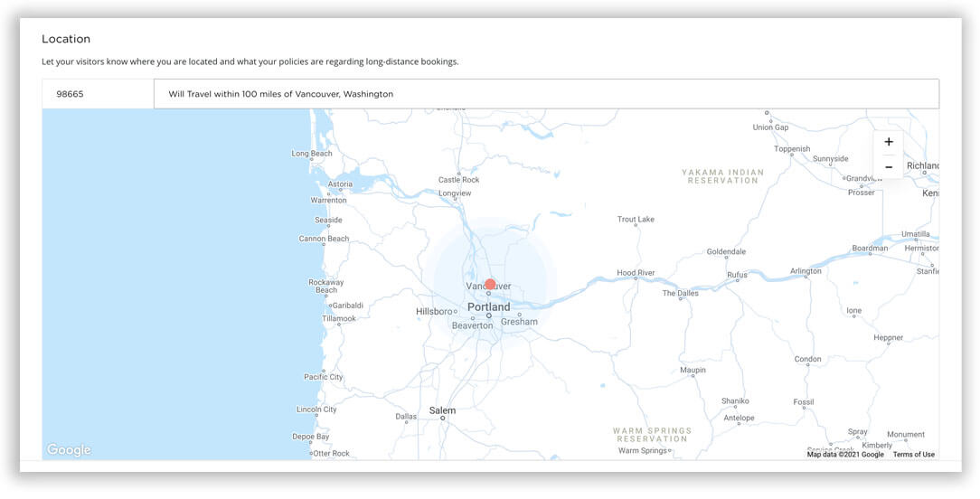This screenshot has height=499, width=980.
Task: Click the Maupin label on map
Action: pyautogui.click(x=693, y=371)
